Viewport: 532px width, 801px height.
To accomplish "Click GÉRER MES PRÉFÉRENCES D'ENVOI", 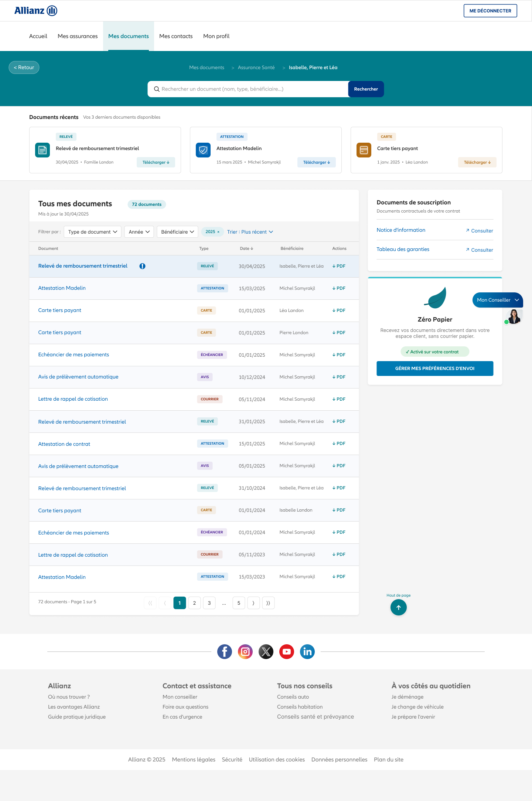I will click(435, 369).
